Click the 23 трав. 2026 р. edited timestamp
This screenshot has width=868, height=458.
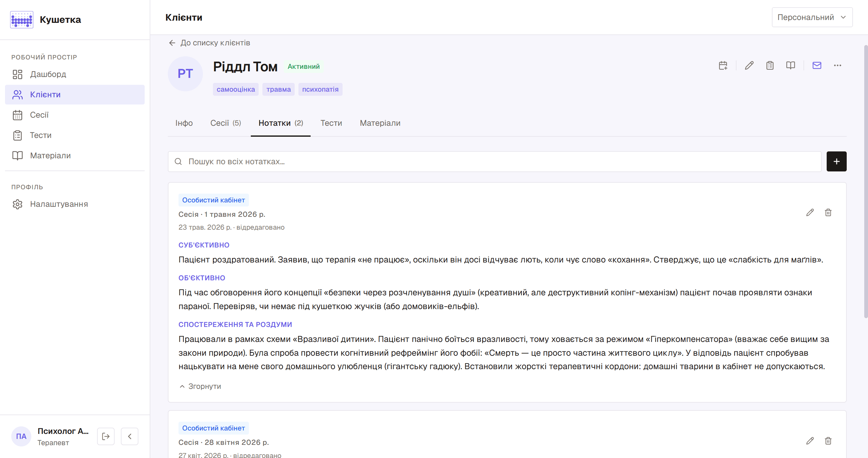point(231,227)
